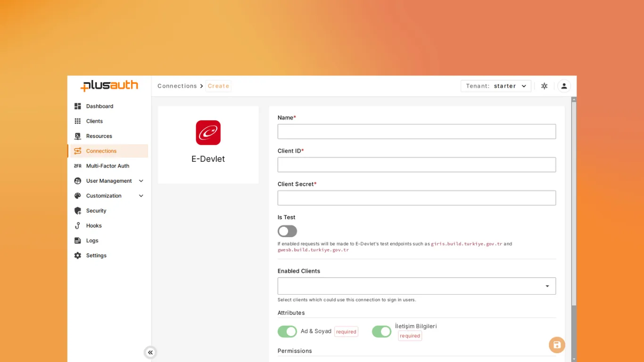The height and width of the screenshot is (362, 644).
Task: Click the Security shield icon
Action: click(78, 211)
